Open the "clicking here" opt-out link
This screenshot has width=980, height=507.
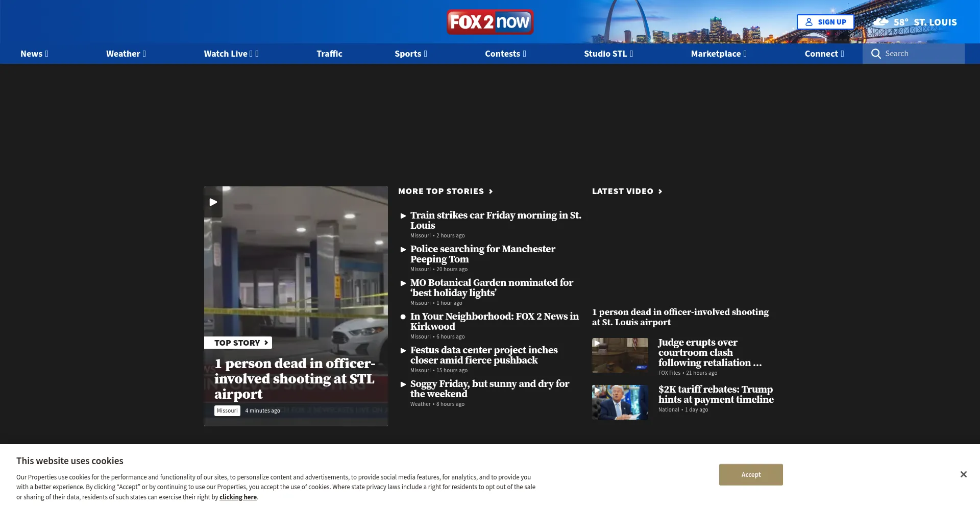(x=238, y=497)
